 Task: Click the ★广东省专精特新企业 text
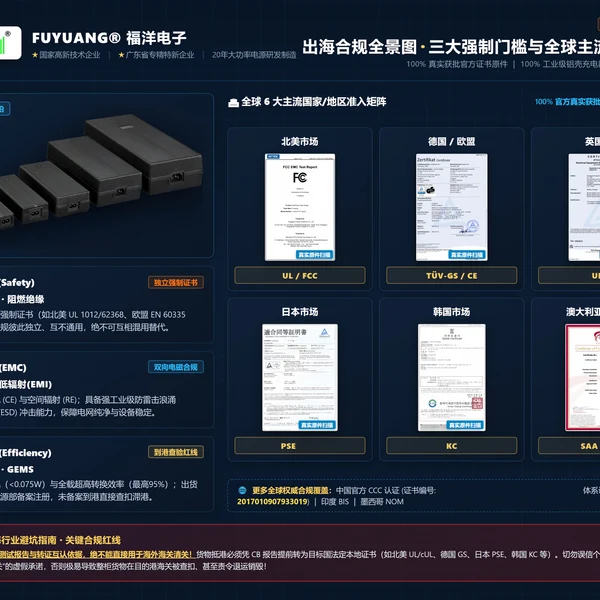click(156, 55)
